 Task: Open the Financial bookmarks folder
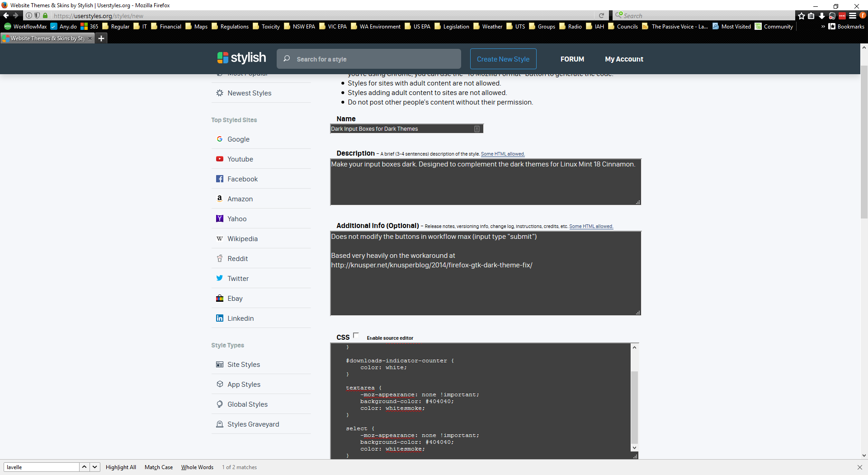pos(166,26)
